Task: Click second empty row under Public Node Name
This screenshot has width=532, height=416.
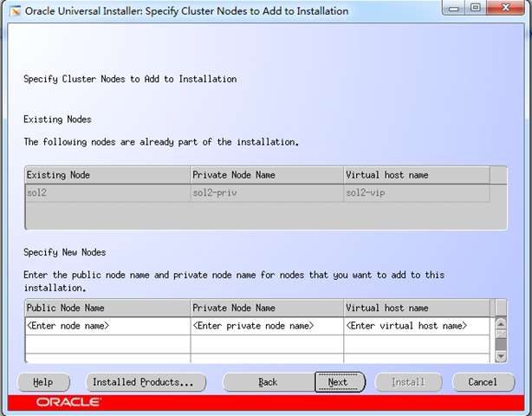Action: 108,344
